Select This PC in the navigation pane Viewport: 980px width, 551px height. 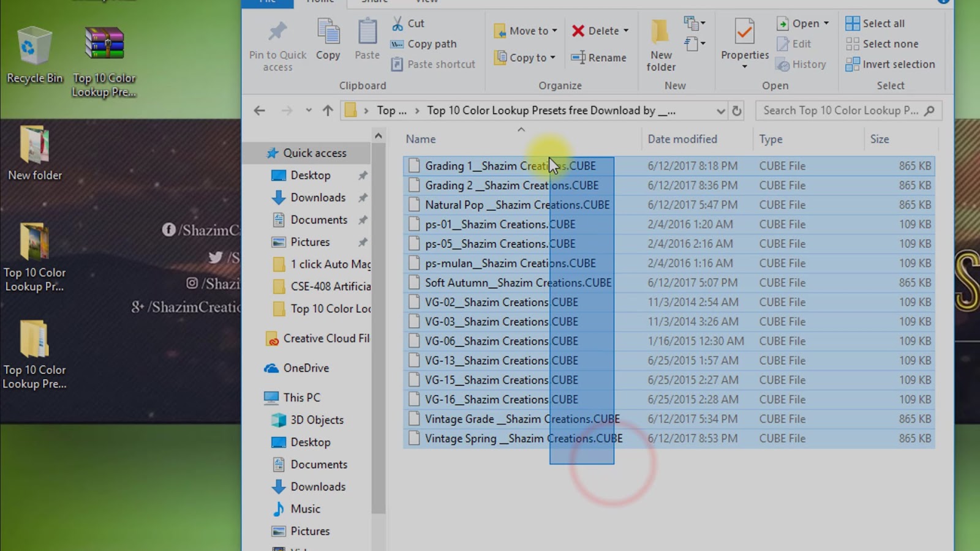coord(292,397)
